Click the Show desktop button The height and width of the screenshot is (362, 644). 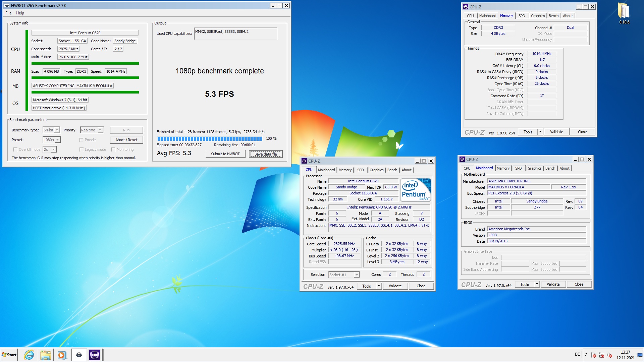click(x=640, y=355)
